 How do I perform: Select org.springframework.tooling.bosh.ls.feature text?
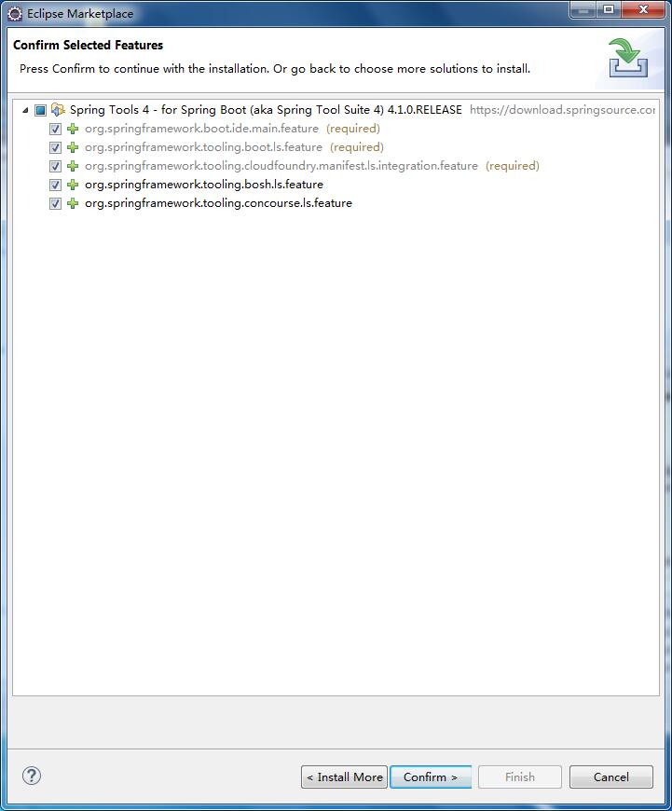(x=204, y=185)
